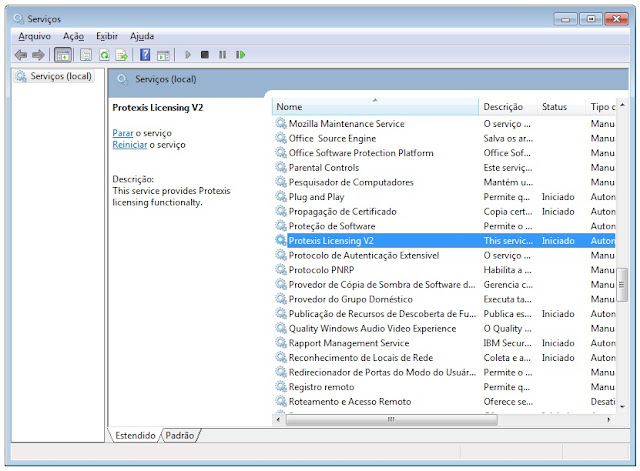The image size is (640, 471).
Task: Click the vertical scrollbar up arrow
Action: [x=622, y=105]
